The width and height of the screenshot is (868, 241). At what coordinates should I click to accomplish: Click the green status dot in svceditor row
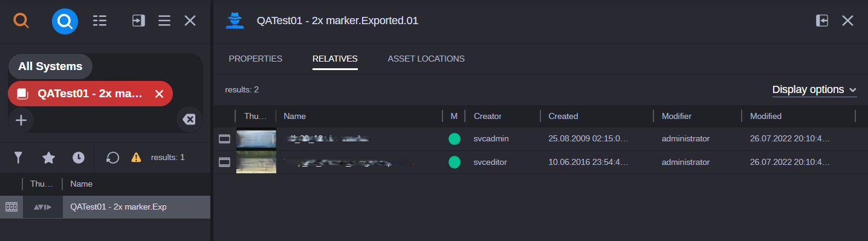(455, 162)
